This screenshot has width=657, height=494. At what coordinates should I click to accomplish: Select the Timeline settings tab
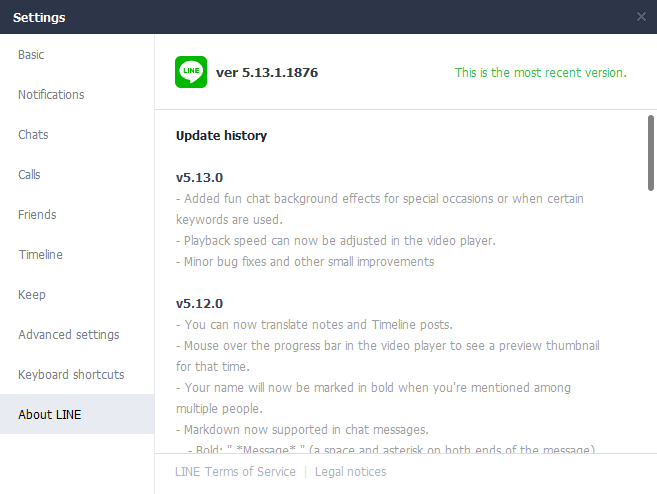40,255
